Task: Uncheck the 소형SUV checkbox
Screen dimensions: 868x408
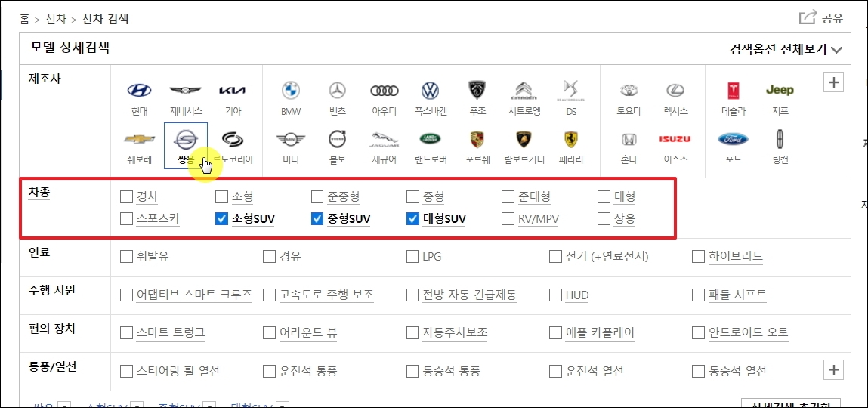Action: [221, 219]
